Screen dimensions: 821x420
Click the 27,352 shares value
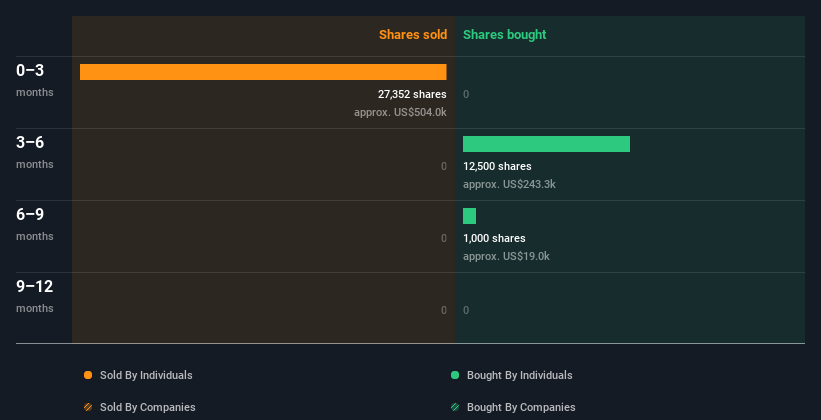tap(412, 94)
